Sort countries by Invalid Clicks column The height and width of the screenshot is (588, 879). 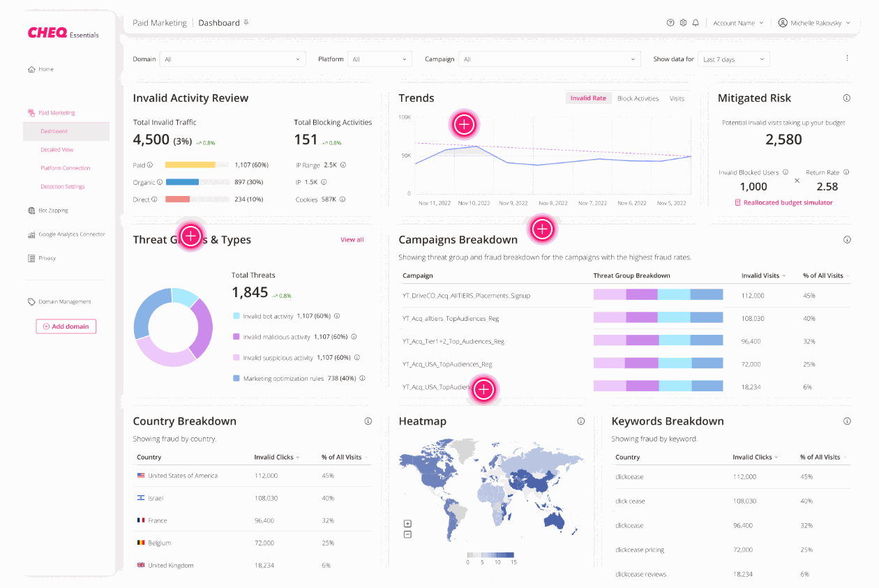tap(277, 458)
